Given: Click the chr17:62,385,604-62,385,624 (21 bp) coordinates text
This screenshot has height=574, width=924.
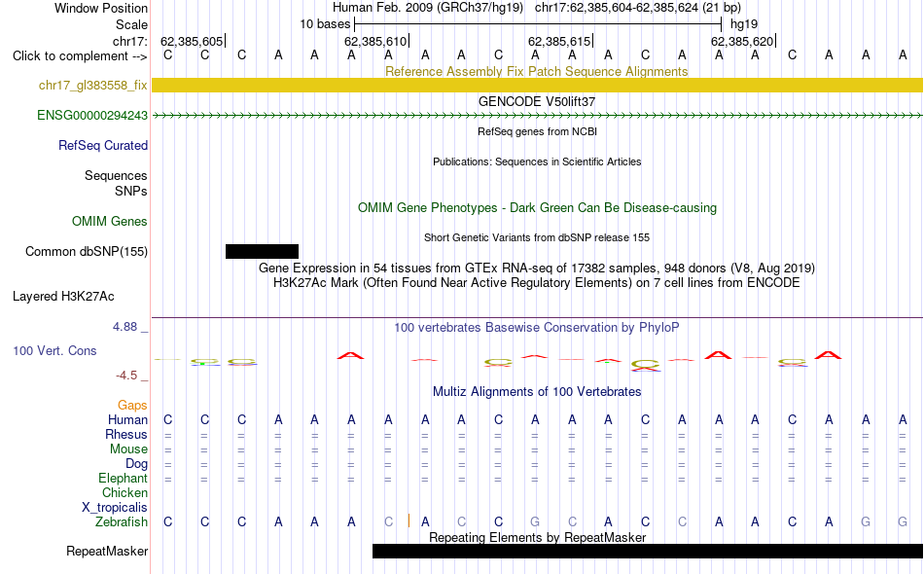Looking at the screenshot, I should pyautogui.click(x=638, y=8).
